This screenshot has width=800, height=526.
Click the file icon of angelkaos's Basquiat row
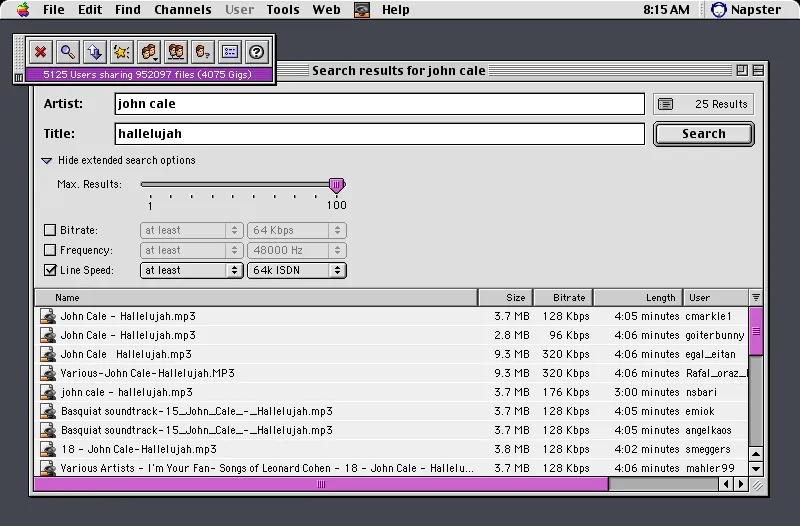coord(48,430)
